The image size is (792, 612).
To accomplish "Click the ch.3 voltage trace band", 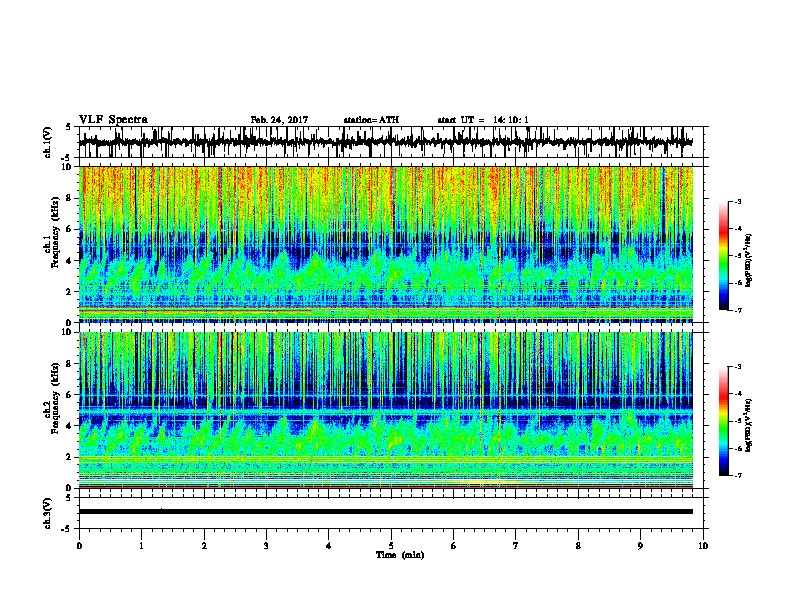I will pos(385,512).
